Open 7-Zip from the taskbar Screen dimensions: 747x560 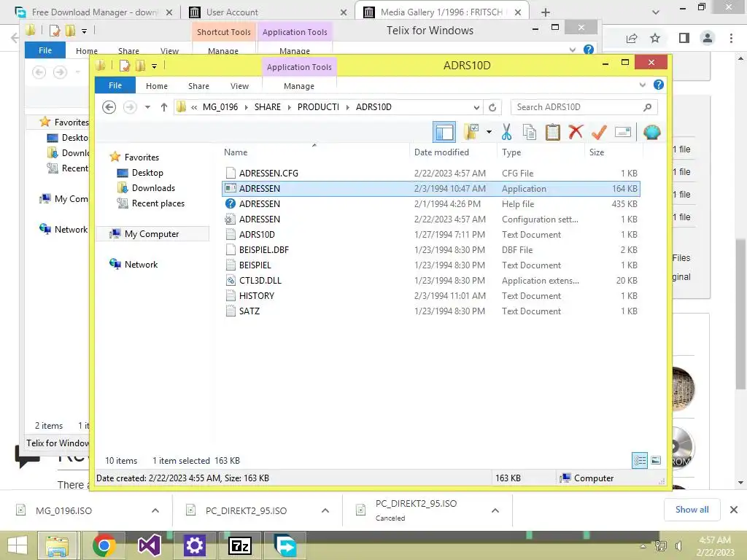(x=240, y=545)
